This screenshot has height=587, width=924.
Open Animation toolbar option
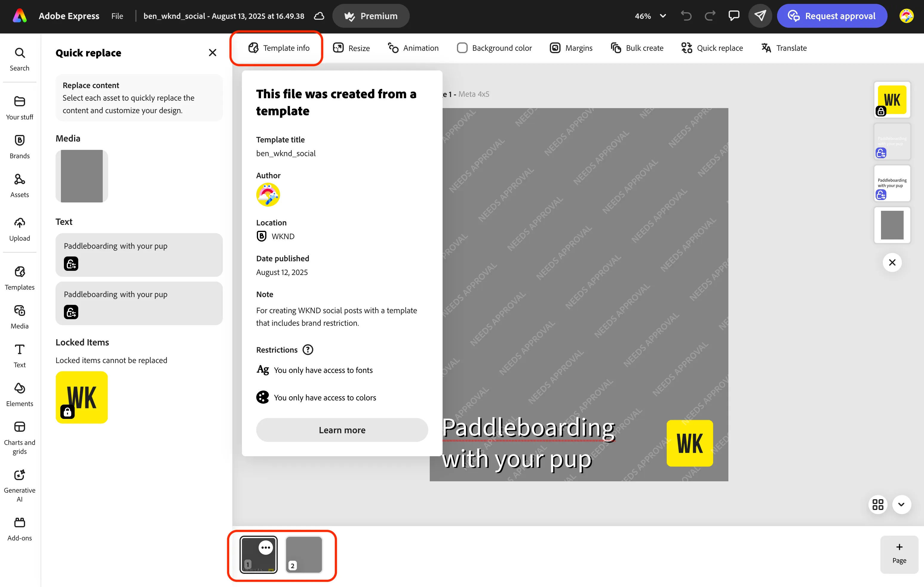point(413,48)
